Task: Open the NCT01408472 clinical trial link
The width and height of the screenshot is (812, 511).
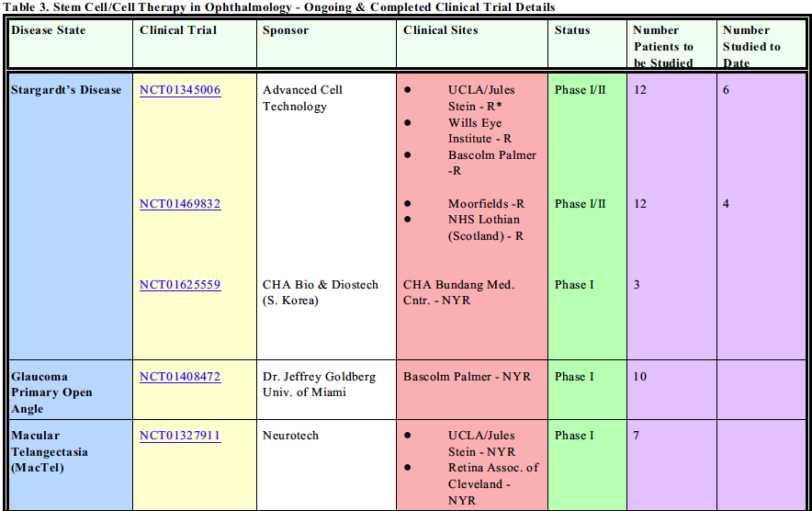Action: click(180, 377)
